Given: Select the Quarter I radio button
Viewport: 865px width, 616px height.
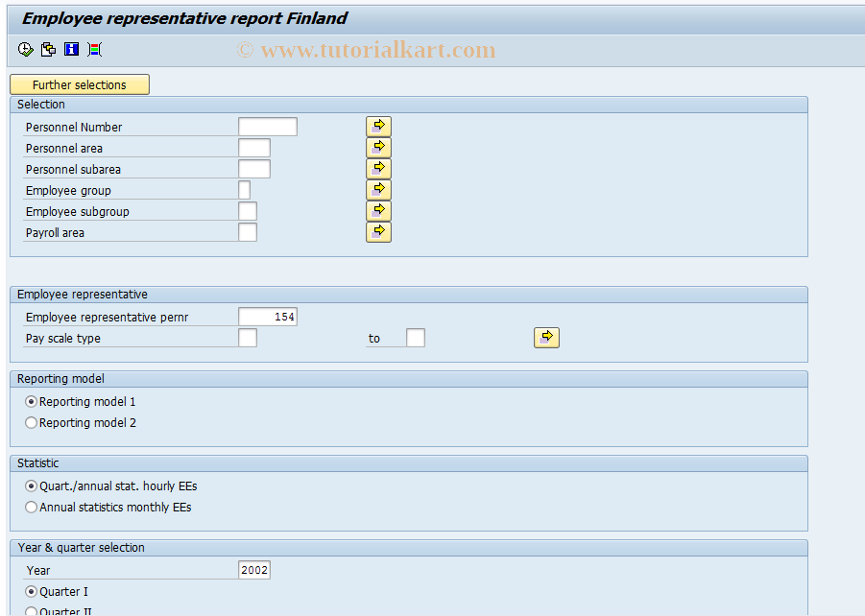Looking at the screenshot, I should 32,592.
